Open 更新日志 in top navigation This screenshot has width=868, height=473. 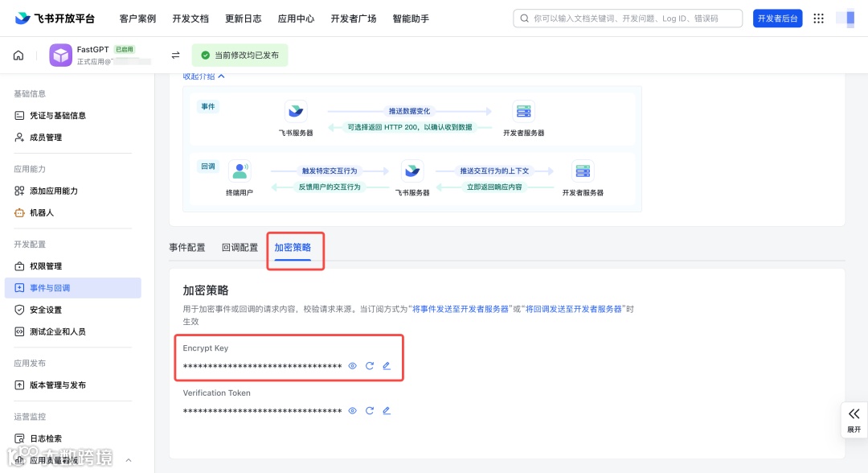pyautogui.click(x=243, y=19)
